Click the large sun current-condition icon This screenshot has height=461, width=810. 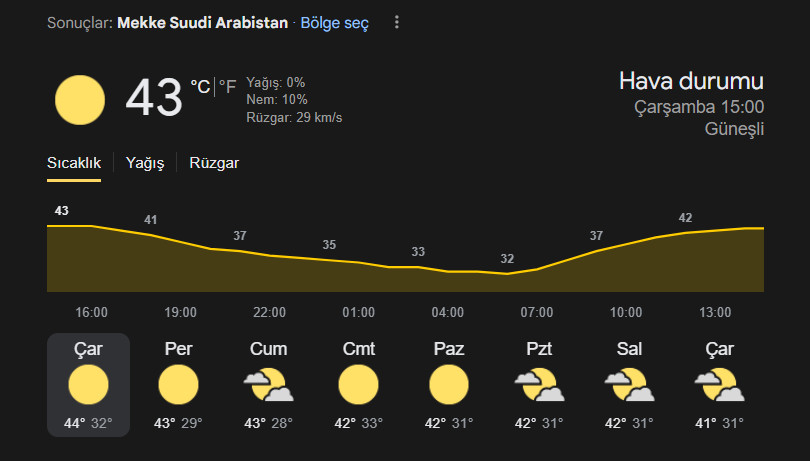click(80, 100)
